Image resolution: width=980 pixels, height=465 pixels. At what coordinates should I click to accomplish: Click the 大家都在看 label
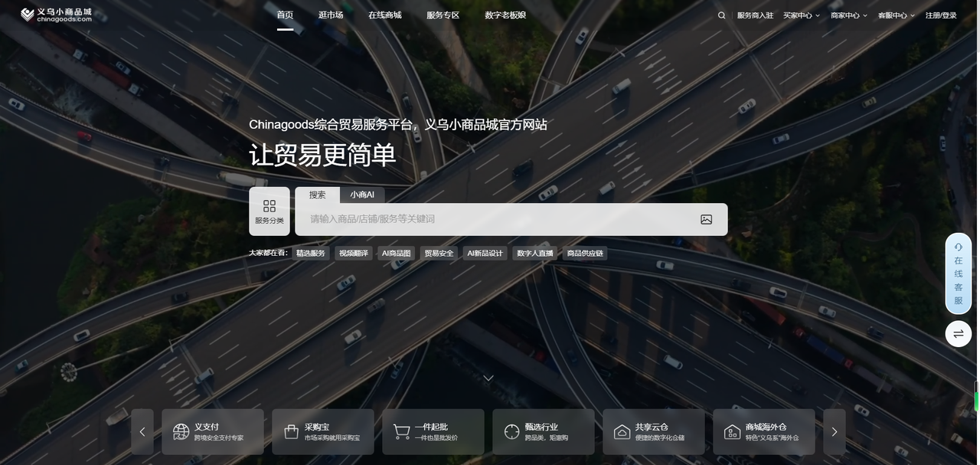(x=268, y=253)
